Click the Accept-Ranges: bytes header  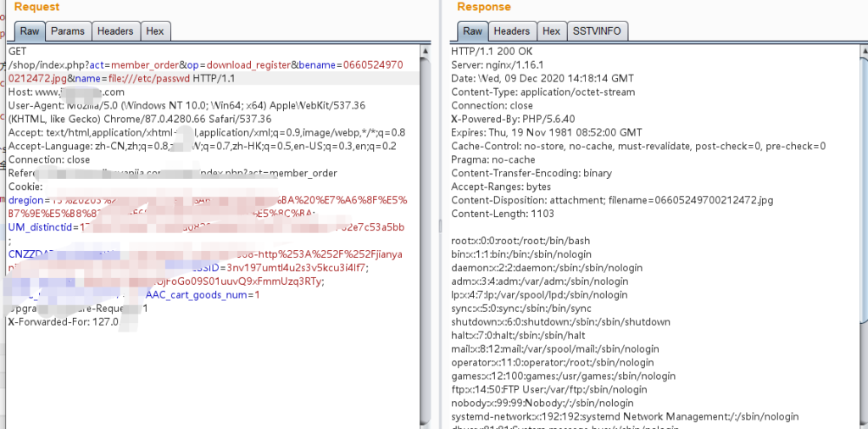point(501,187)
